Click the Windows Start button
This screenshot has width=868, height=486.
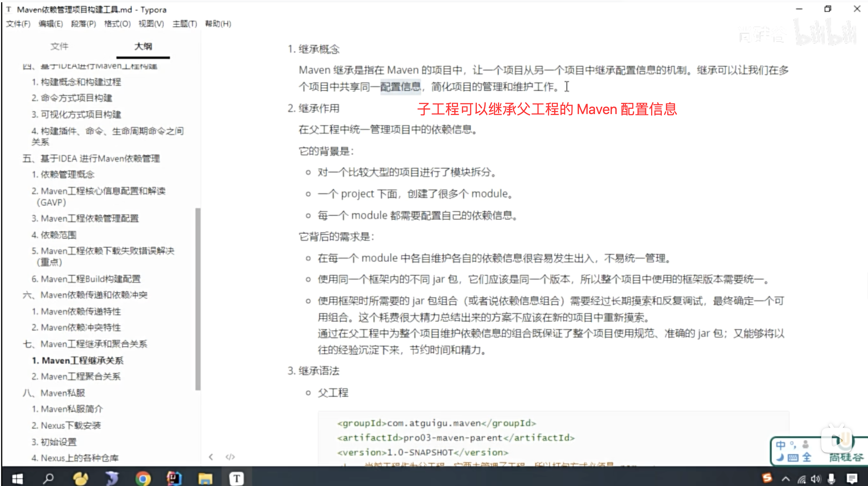click(17, 478)
